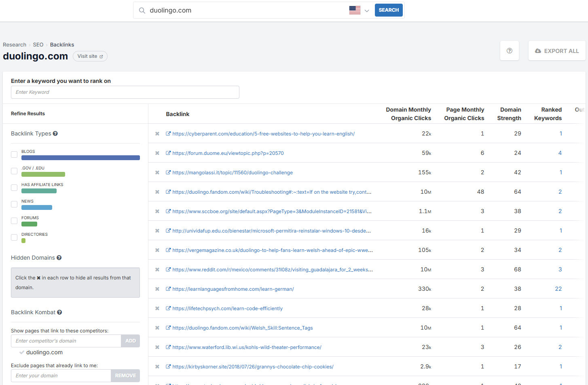The height and width of the screenshot is (385, 588).
Task: Hide cyberparent.com row with its X icon
Action: coord(157,134)
